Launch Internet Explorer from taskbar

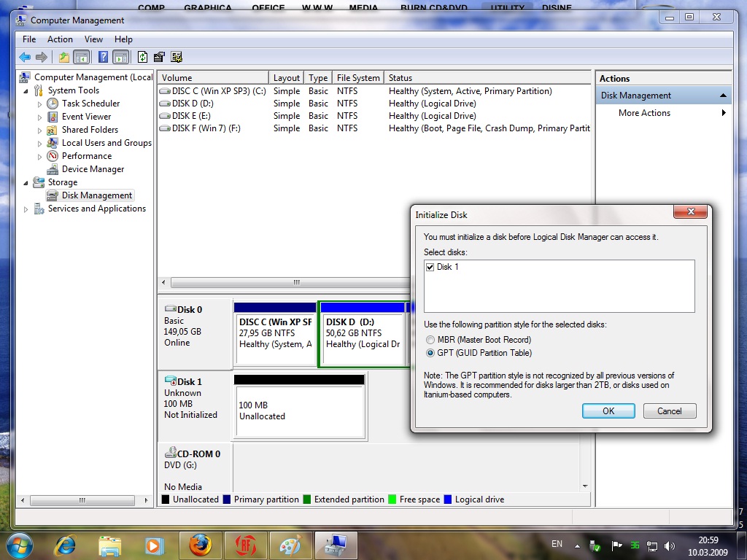[x=65, y=545]
